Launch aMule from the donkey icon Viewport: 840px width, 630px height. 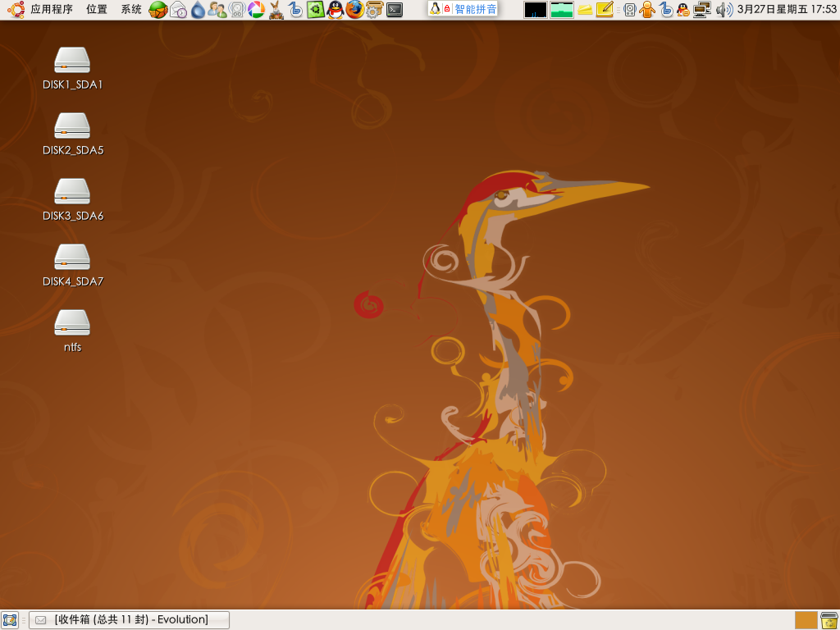tap(276, 10)
